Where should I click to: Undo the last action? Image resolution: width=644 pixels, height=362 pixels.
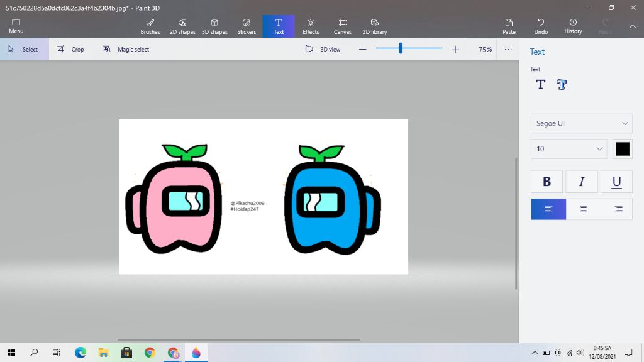pos(541,26)
